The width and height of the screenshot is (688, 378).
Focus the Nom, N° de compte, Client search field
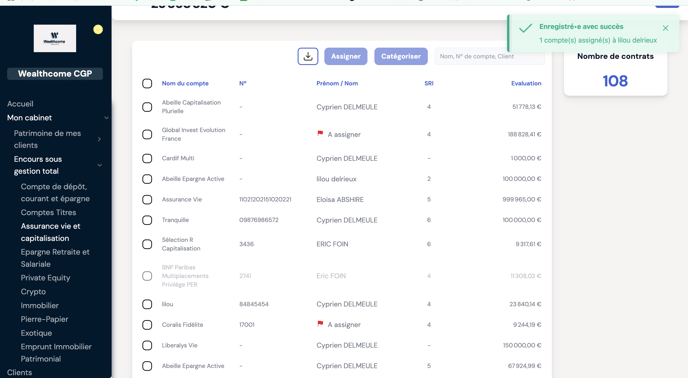(x=490, y=56)
